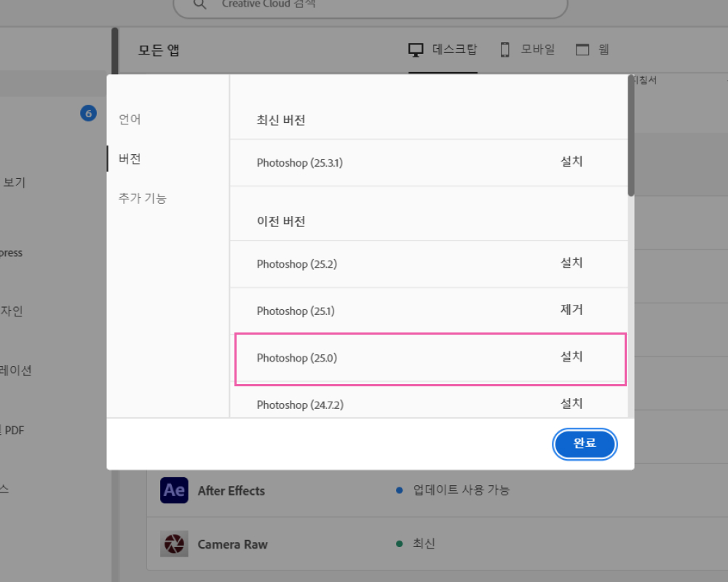Open the 언어 section in dialog
Viewport: 728px width, 582px height.
pos(130,119)
